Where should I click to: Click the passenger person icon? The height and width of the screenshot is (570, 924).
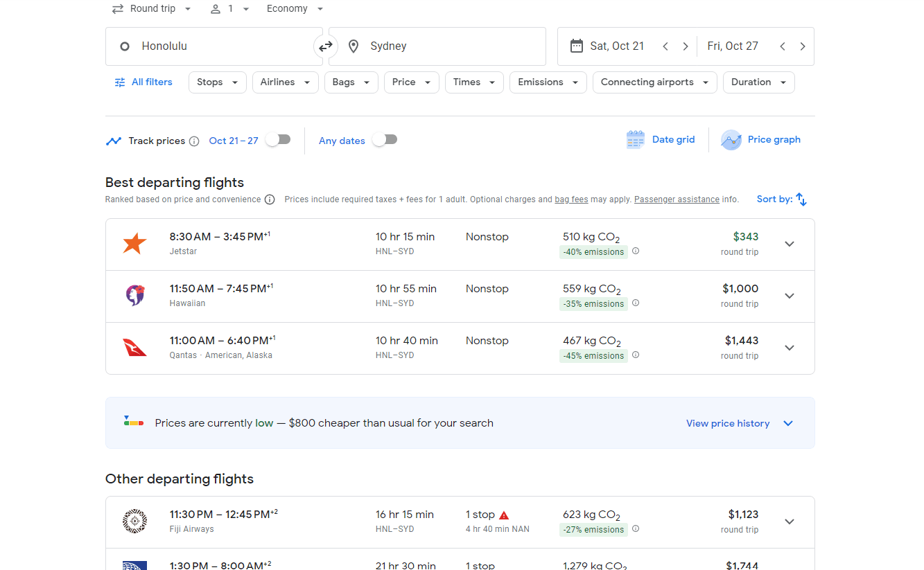[x=216, y=9]
